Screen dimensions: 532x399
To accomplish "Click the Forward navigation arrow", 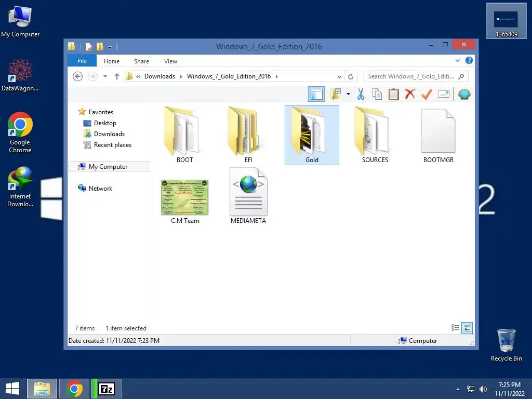I will 92,76.
